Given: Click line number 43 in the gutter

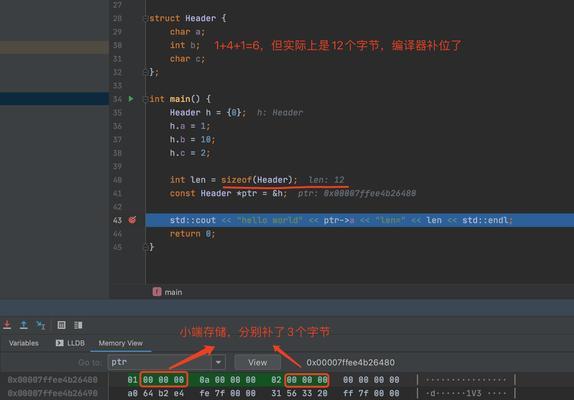Looking at the screenshot, I should (x=117, y=220).
